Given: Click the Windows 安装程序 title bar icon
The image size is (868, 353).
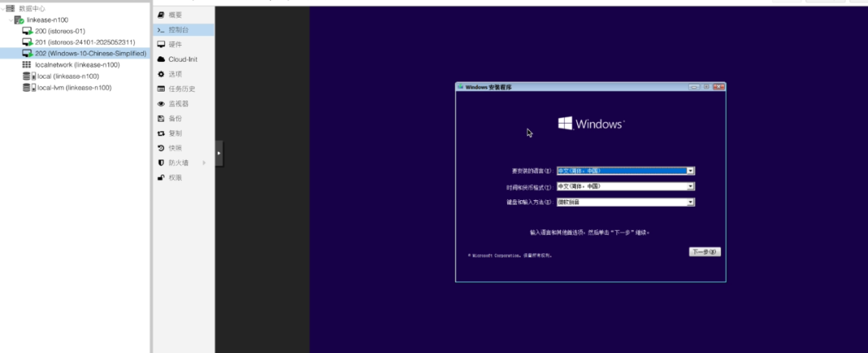Looking at the screenshot, I should (461, 87).
